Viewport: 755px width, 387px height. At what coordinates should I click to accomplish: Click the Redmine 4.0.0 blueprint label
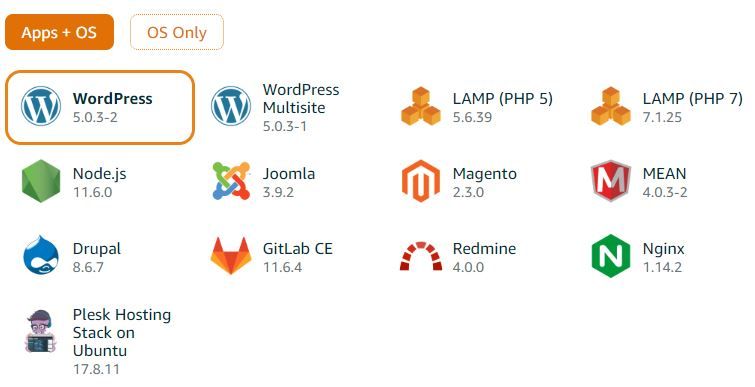pos(484,257)
